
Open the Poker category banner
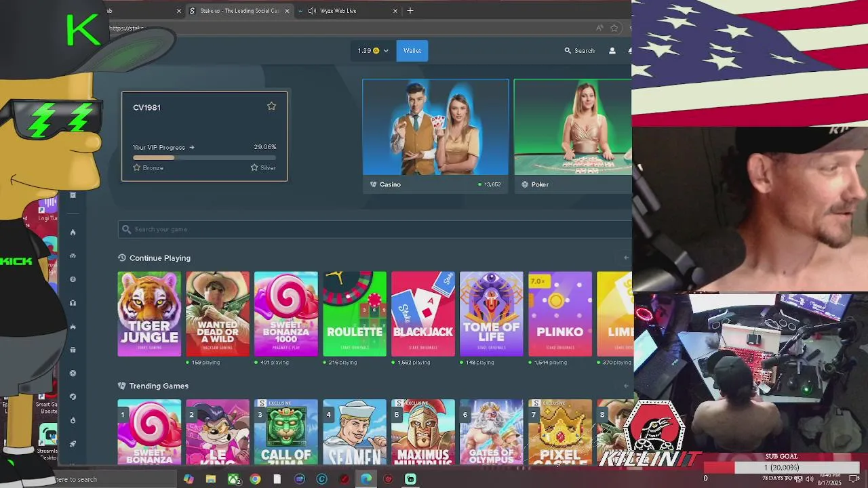pyautogui.click(x=572, y=136)
